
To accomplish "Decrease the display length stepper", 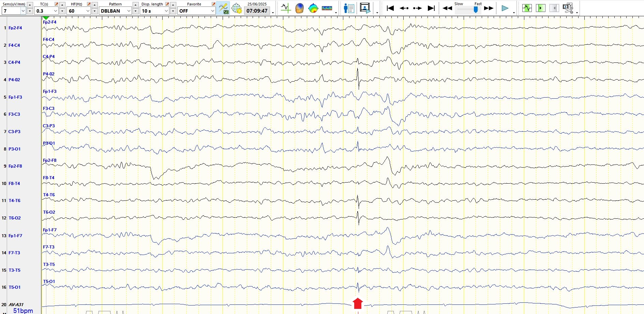I will (173, 11).
